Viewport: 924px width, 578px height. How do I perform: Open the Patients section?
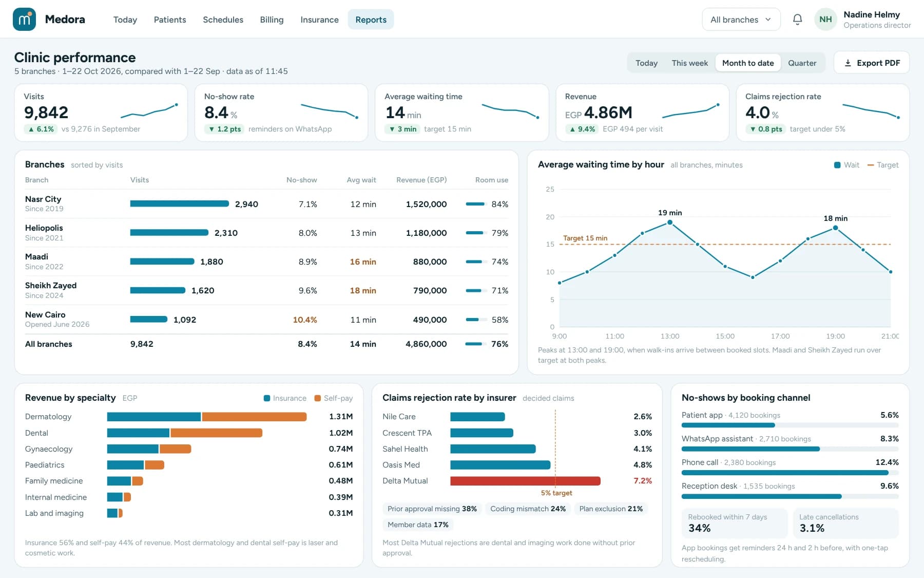pos(170,20)
